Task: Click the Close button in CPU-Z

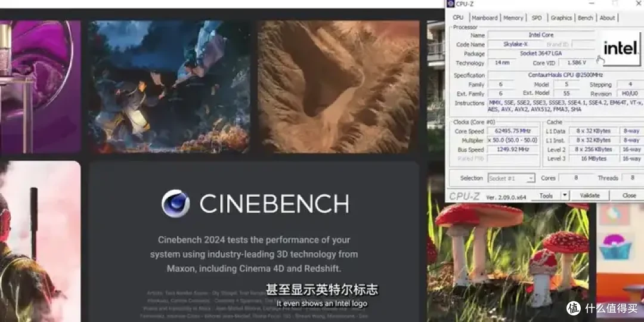Action: tap(628, 196)
